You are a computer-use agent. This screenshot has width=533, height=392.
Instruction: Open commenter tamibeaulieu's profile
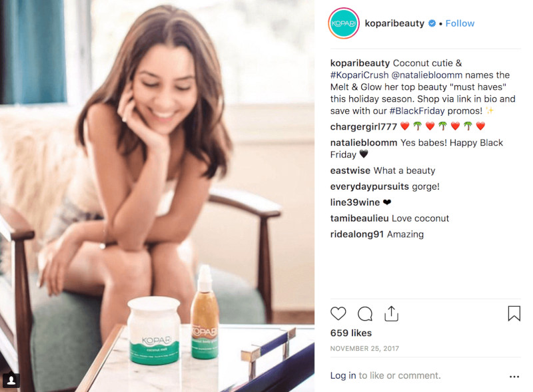pos(359,218)
